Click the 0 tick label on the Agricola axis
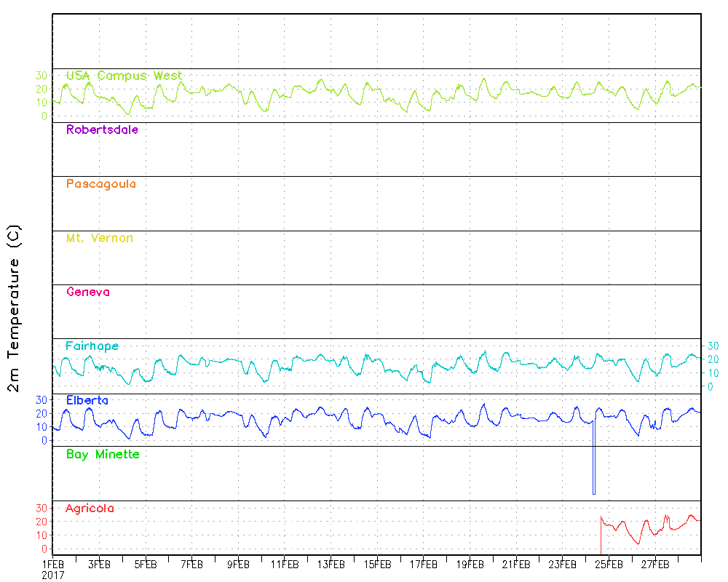Screen dimensions: 728x582 (44, 549)
